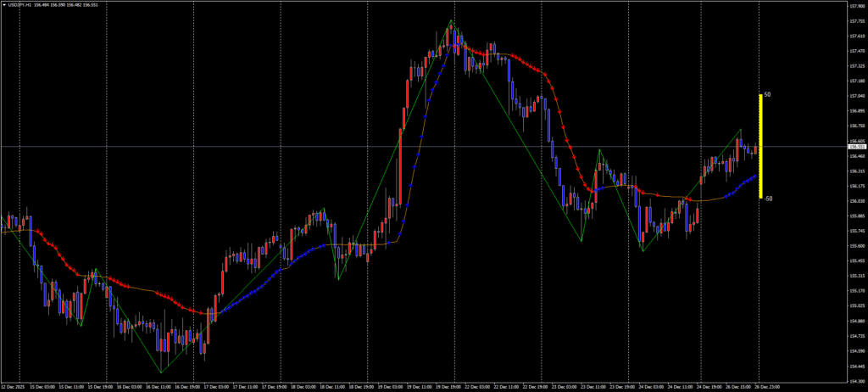The image size is (868, 392).
Task: Click the 155.600 level on price axis
Action: 855,246
